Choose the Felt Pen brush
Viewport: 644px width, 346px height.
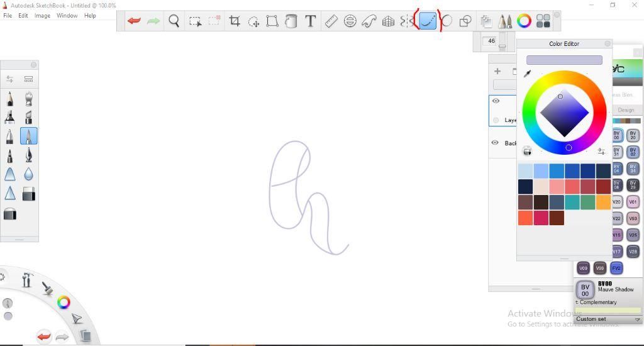pyautogui.click(x=10, y=155)
